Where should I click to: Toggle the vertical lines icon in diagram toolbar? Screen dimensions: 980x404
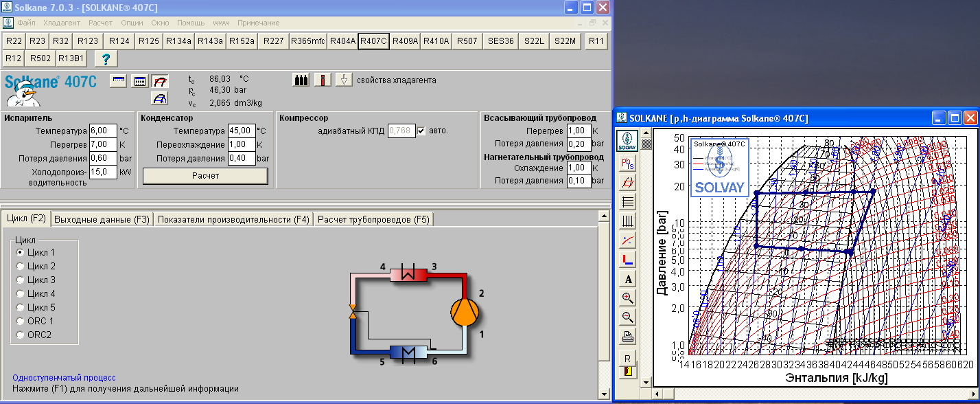(x=628, y=221)
